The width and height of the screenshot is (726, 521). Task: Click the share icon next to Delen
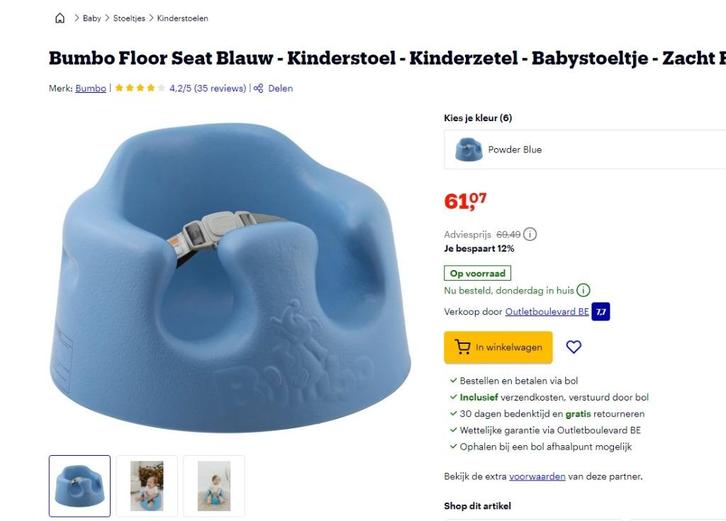click(x=258, y=88)
